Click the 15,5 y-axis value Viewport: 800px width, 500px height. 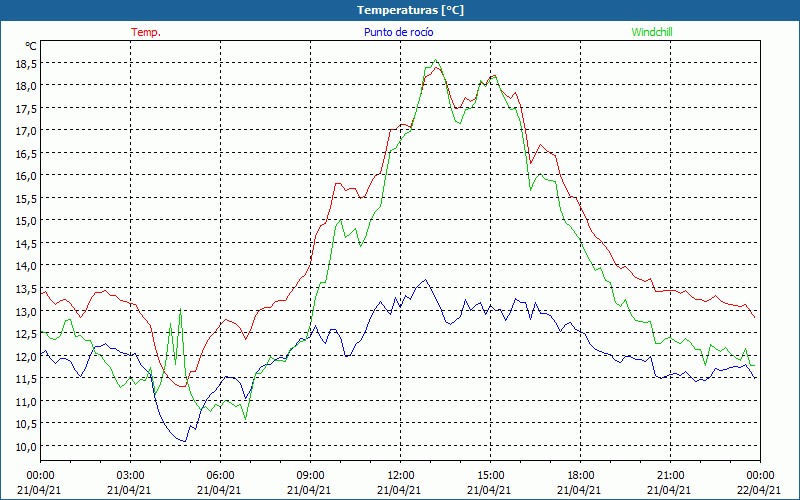point(25,198)
